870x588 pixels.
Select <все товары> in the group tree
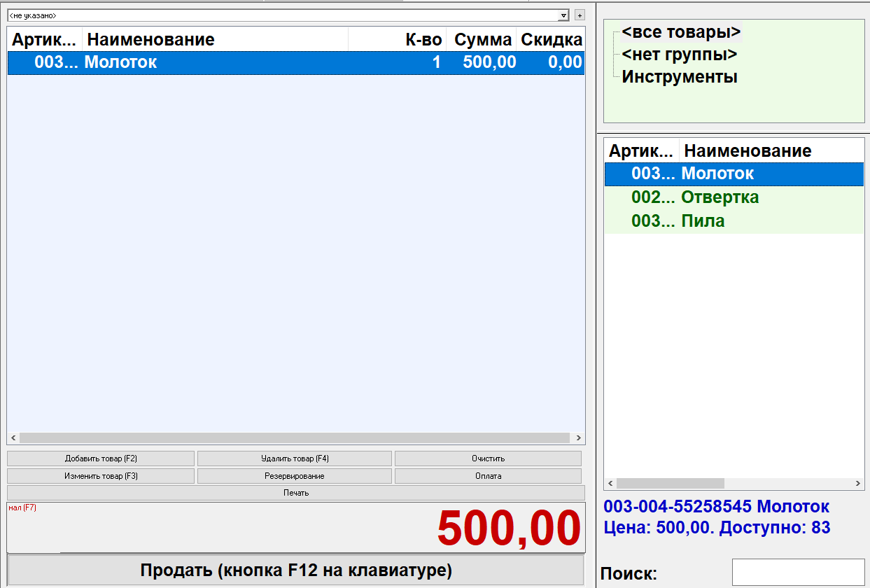point(681,31)
